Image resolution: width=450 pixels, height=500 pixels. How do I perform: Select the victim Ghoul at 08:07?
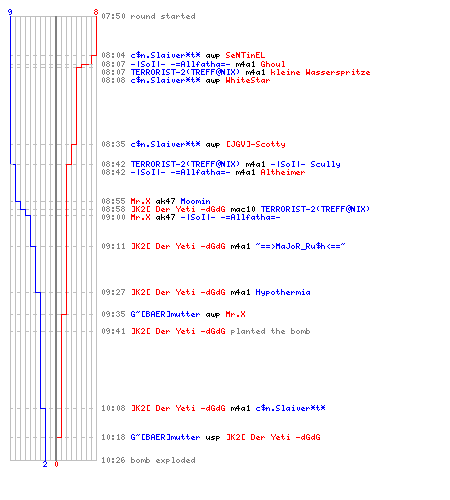click(x=273, y=64)
